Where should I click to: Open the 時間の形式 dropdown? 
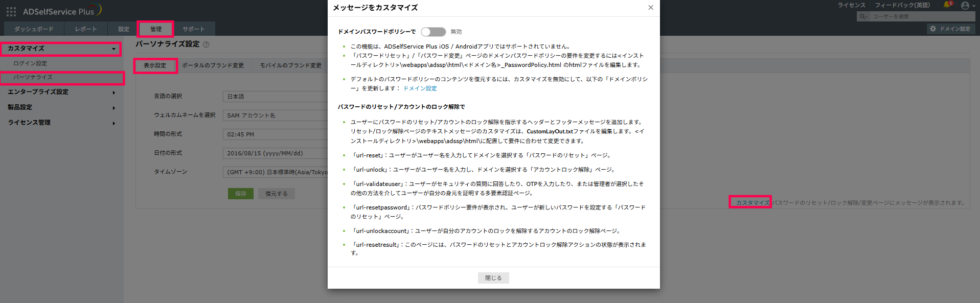click(276, 134)
